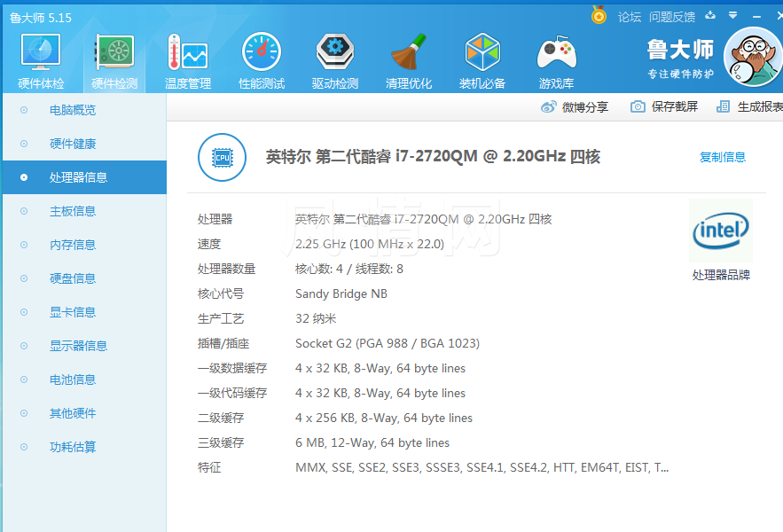
Task: Click the report document icon
Action: coord(723,106)
